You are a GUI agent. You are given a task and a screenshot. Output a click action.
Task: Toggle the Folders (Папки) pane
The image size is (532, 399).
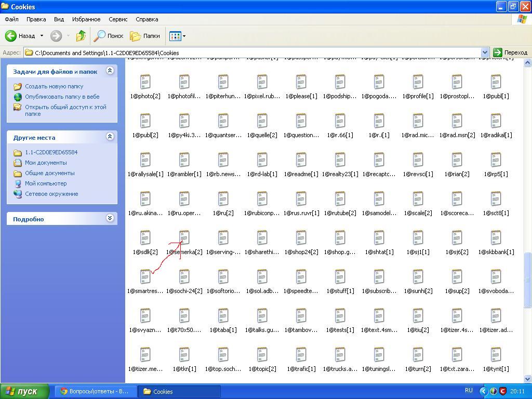click(145, 36)
